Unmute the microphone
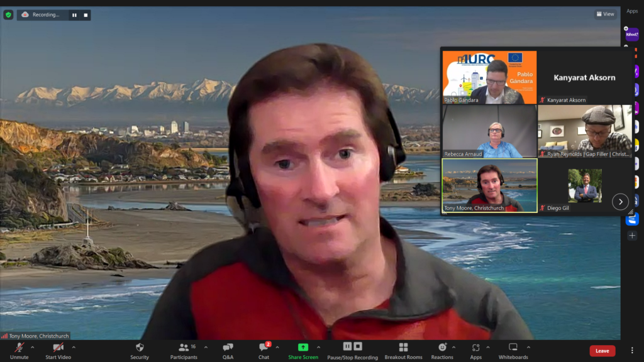Viewport: 644px width, 362px height. (x=19, y=350)
